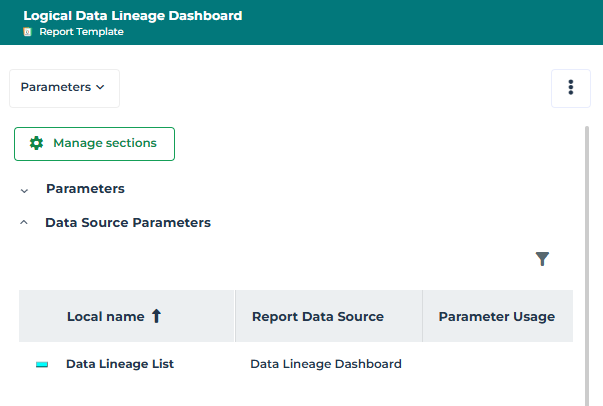Click the Data Lineage List row icon
The width and height of the screenshot is (603, 406).
pos(42,365)
